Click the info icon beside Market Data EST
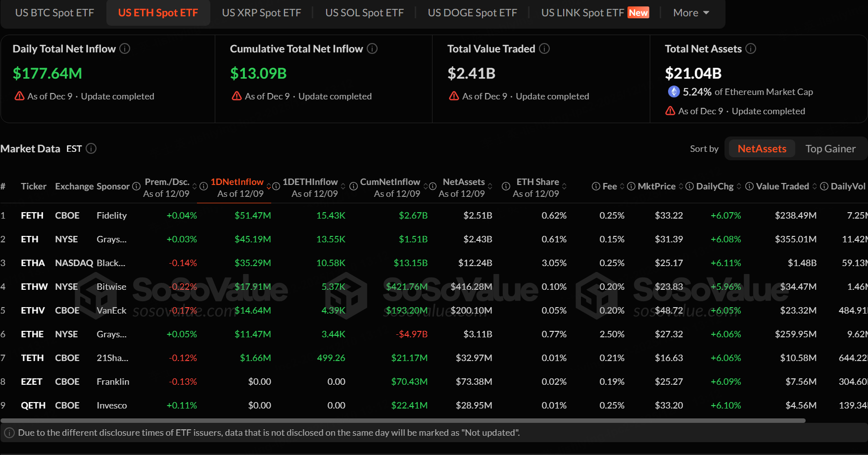Image resolution: width=868 pixels, height=455 pixels. click(91, 148)
